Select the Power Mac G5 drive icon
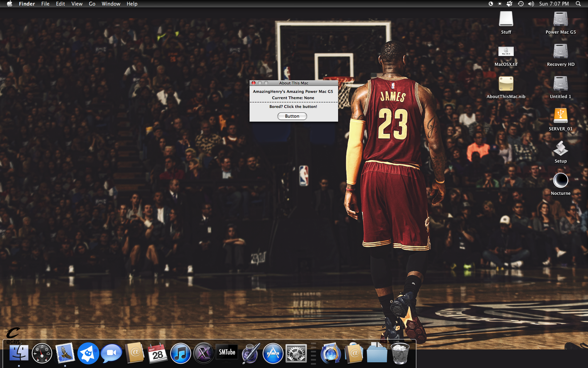The width and height of the screenshot is (588, 368). [x=561, y=19]
